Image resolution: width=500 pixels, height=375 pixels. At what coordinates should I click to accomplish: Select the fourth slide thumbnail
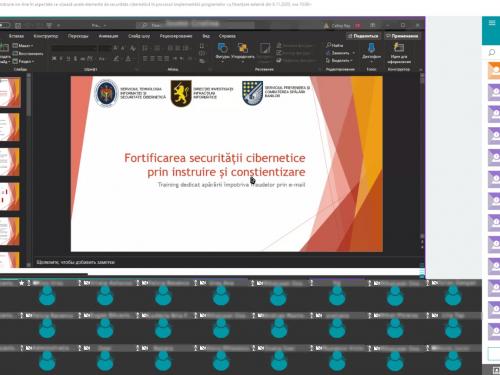point(10,197)
